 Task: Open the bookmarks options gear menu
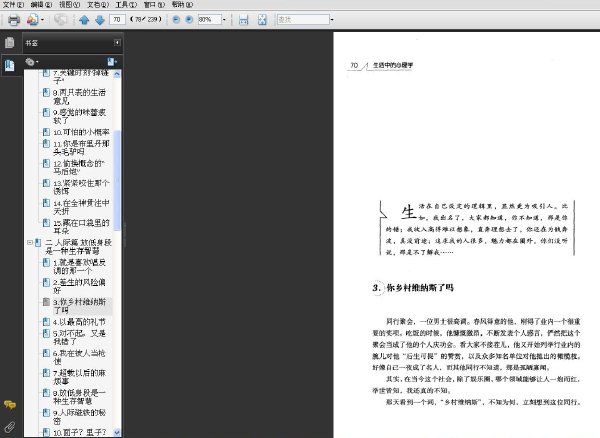(32, 62)
